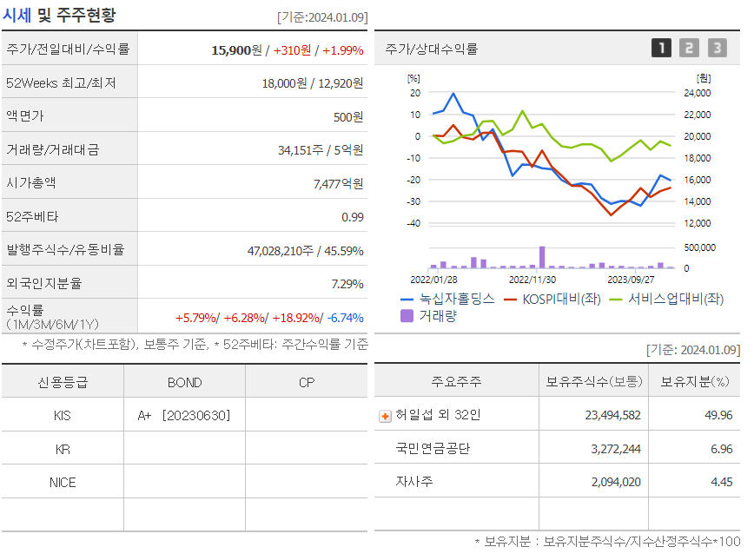Click the stock price 15,900원
Image resolution: width=754 pixels, height=560 pixels.
[236, 50]
